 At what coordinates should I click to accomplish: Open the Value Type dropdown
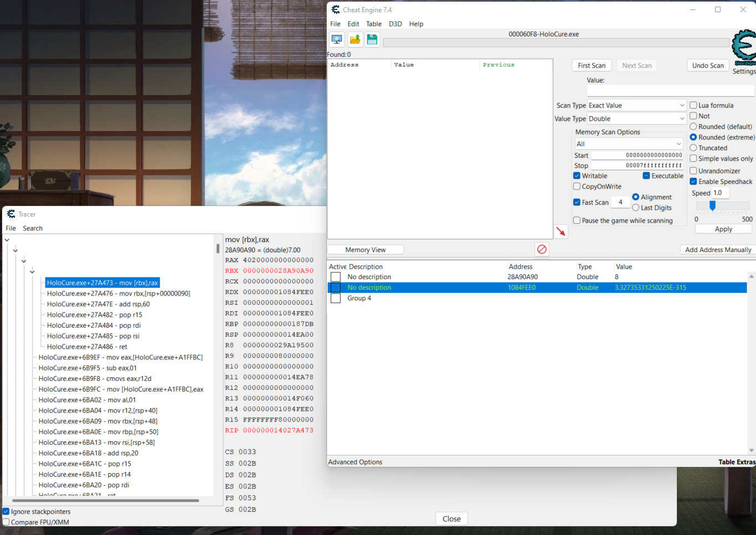[636, 119]
